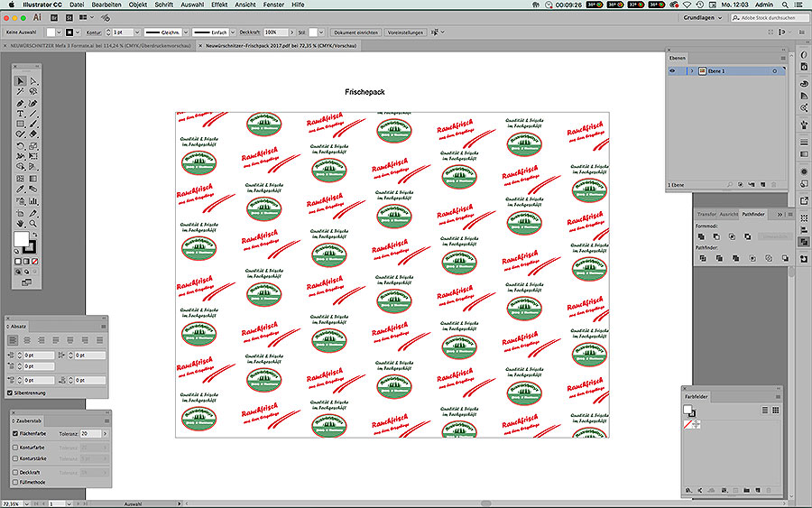Select the Pen tool
Image resolution: width=812 pixels, height=508 pixels.
pyautogui.click(x=20, y=103)
